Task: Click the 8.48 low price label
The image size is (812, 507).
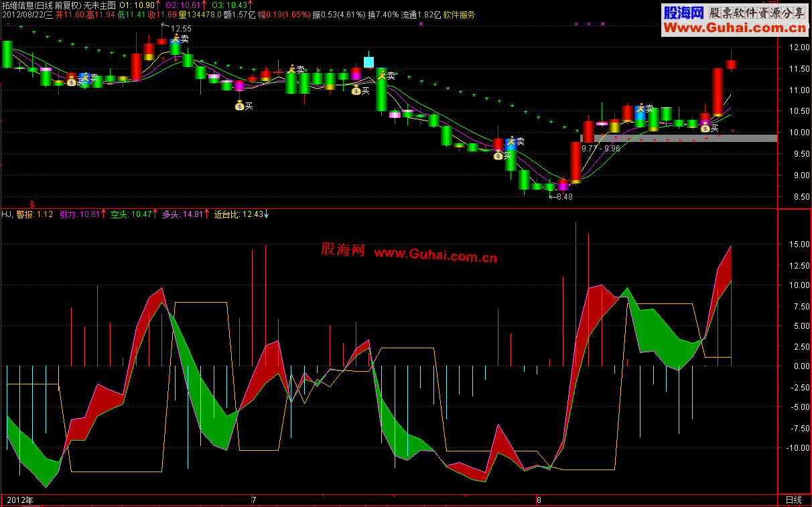Action: click(x=564, y=196)
